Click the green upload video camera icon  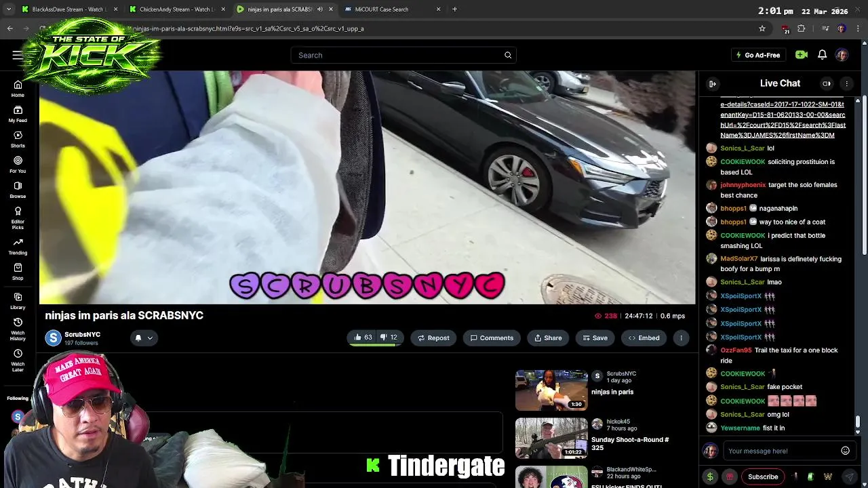(x=802, y=55)
